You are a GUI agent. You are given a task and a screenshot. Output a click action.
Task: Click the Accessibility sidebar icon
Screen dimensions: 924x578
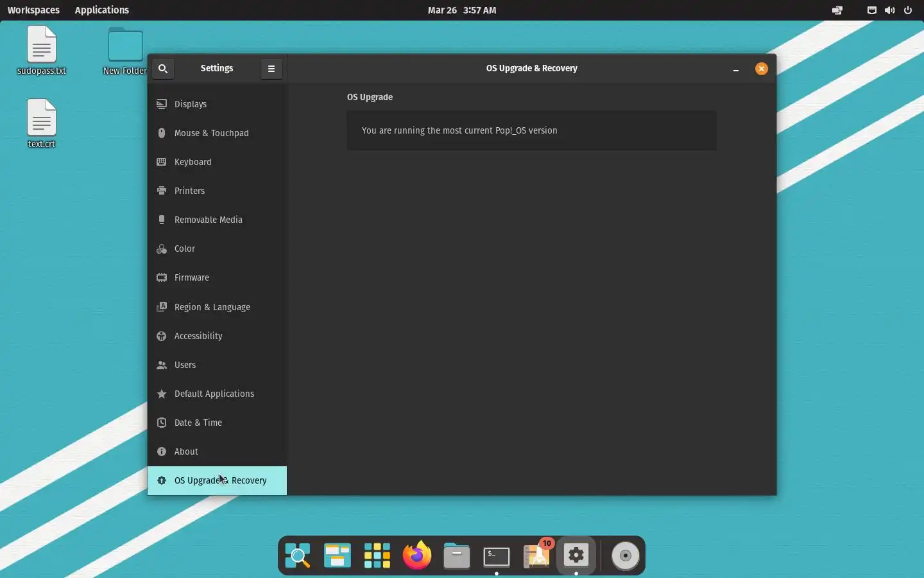click(x=162, y=336)
